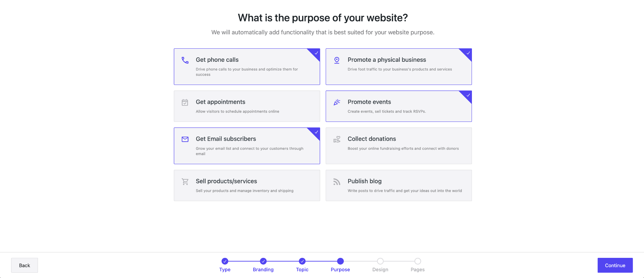Uncheck the Get phone calls checkmark corner

(x=316, y=53)
